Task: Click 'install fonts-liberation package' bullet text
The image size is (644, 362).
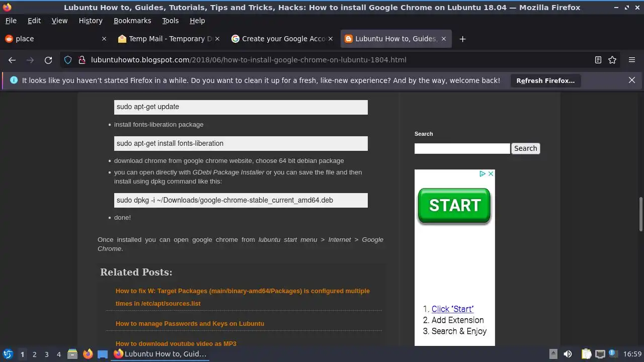Action: 159,125
